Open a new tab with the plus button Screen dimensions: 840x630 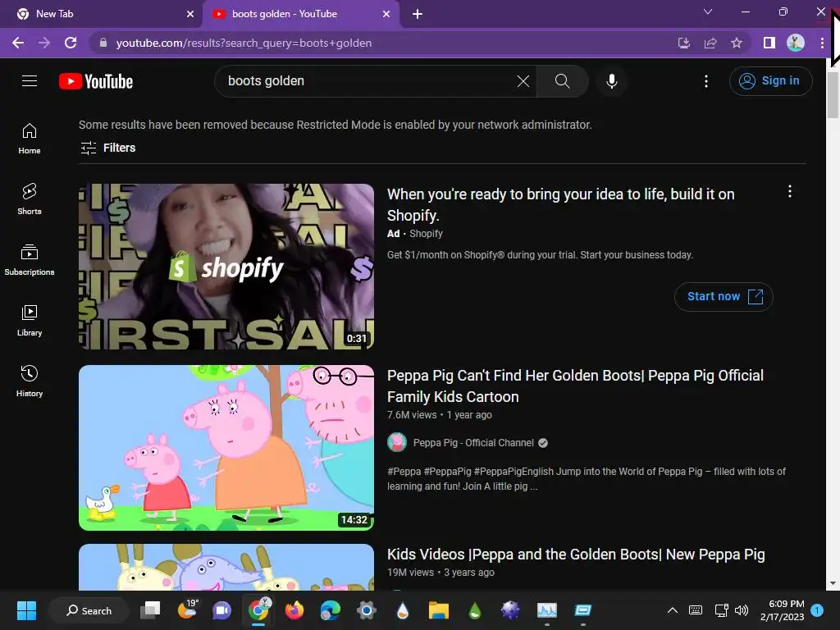(x=418, y=14)
